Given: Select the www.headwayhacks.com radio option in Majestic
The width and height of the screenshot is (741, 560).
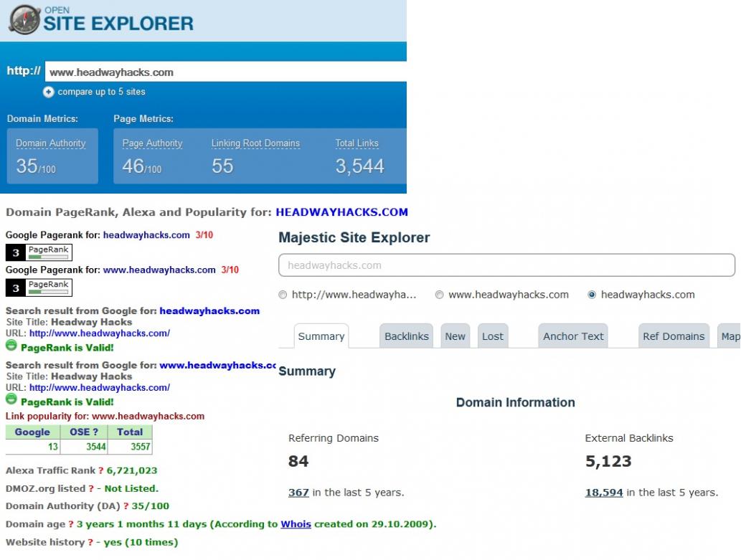Looking at the screenshot, I should (x=440, y=295).
